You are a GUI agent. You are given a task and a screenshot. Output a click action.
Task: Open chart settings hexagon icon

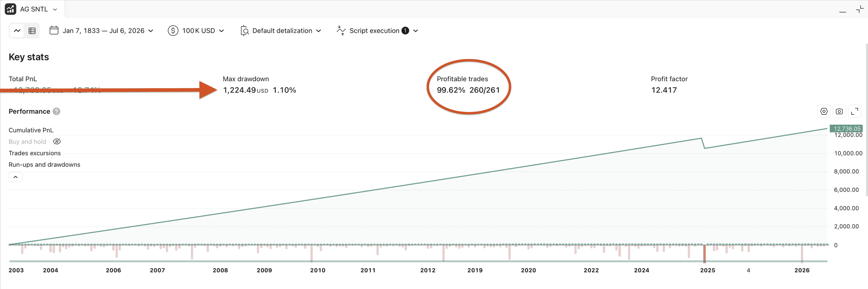coord(824,111)
